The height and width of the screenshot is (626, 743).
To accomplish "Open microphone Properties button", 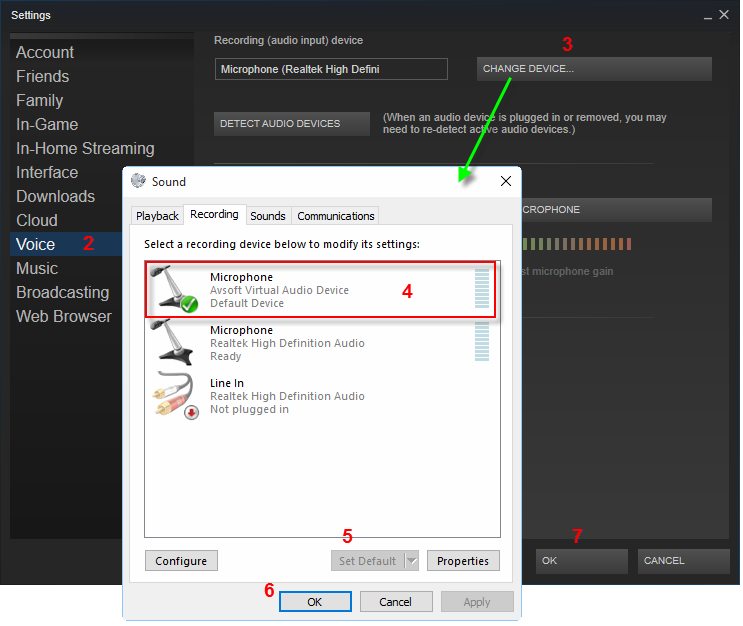I will (463, 561).
